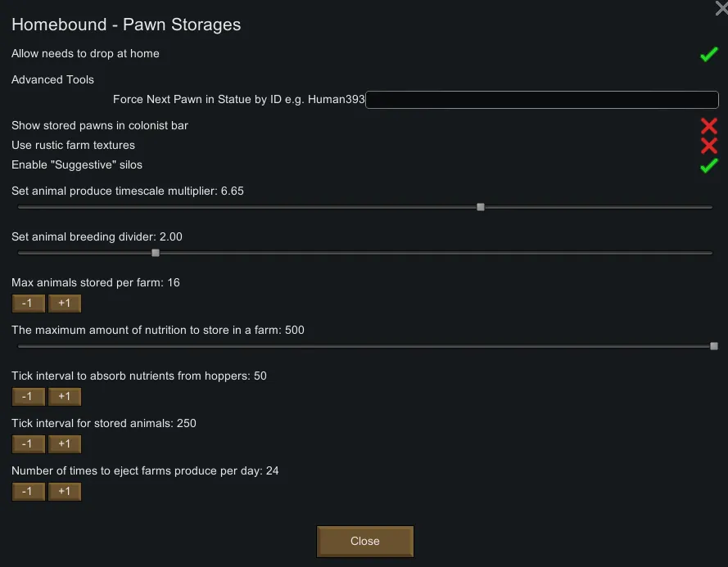Toggle the "Allow needs to drop at home" checkmark
This screenshot has height=567, width=728.
(708, 55)
